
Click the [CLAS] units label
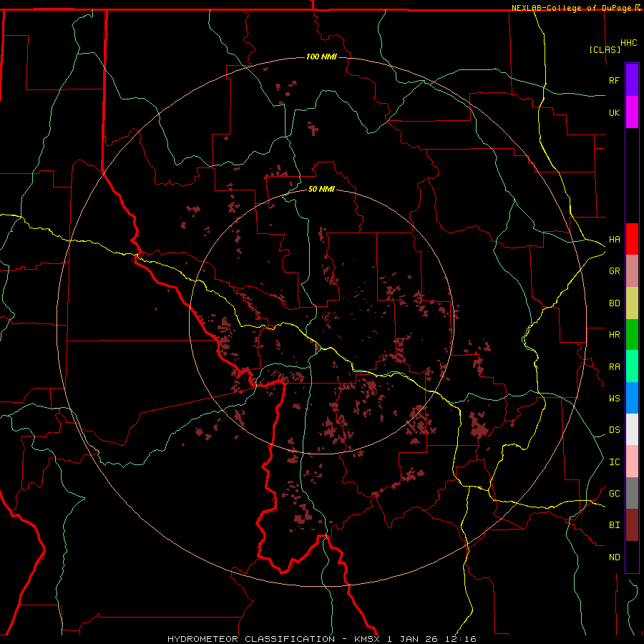605,49
